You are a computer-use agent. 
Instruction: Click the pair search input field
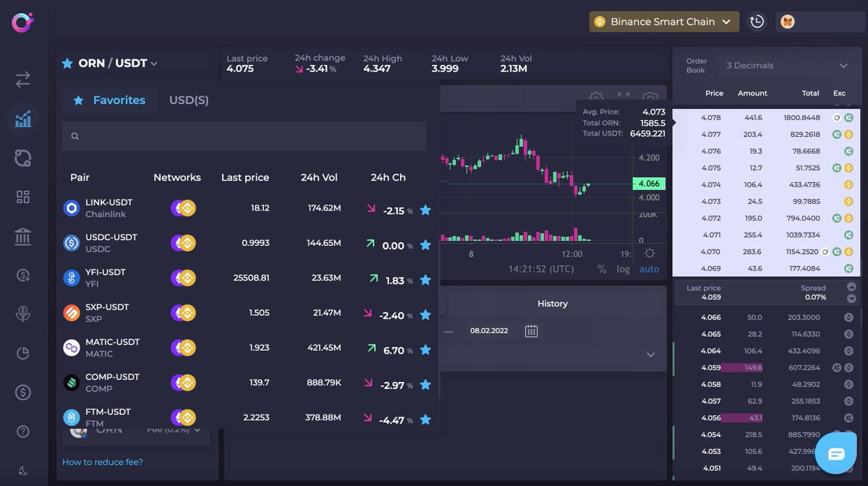pos(244,136)
